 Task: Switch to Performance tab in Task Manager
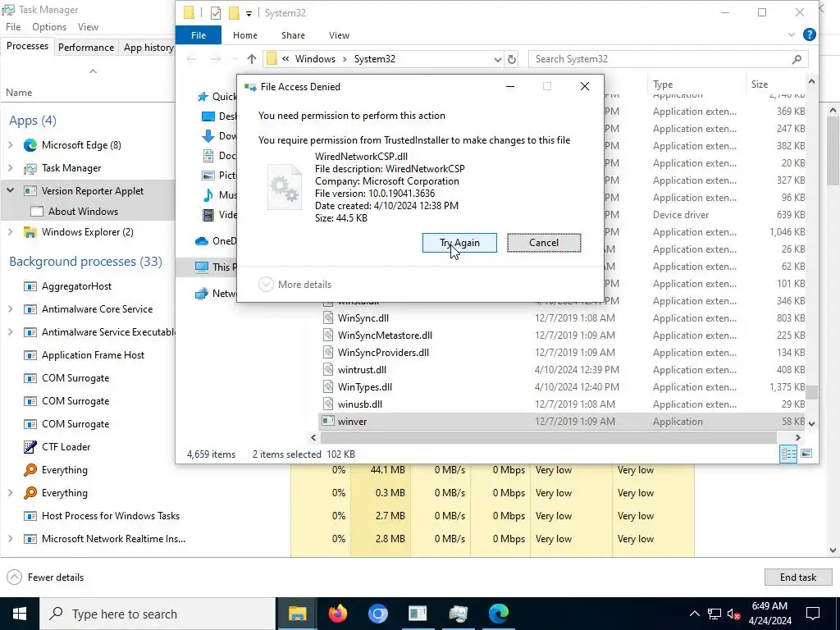point(85,47)
